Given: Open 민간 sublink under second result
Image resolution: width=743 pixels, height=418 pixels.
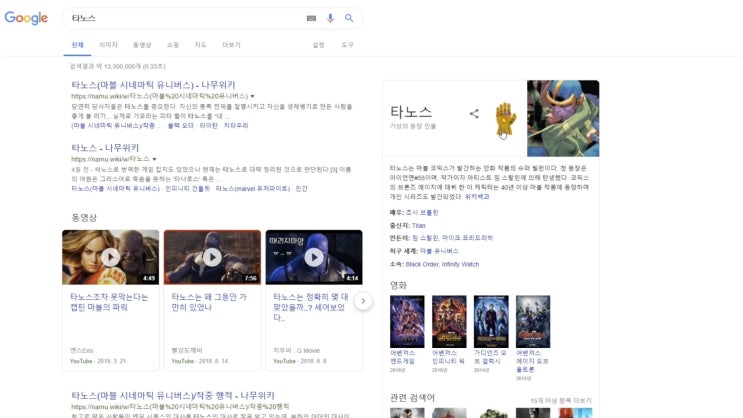Looking at the screenshot, I should [301, 189].
